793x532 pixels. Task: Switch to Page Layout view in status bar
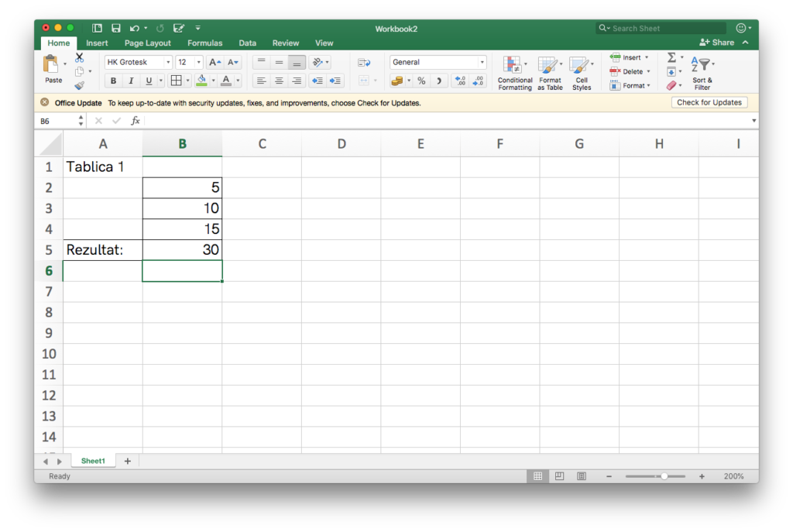click(559, 476)
